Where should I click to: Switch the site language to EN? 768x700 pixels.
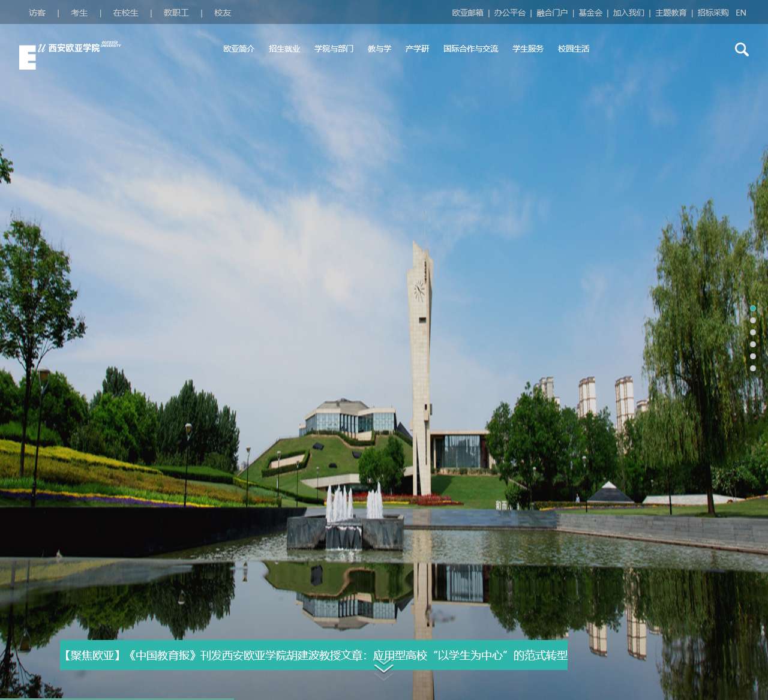pyautogui.click(x=741, y=13)
